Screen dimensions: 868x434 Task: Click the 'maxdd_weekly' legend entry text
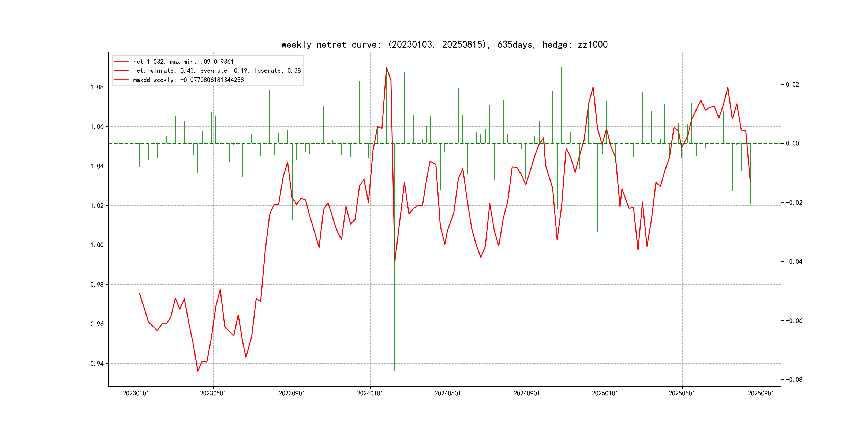coord(188,80)
